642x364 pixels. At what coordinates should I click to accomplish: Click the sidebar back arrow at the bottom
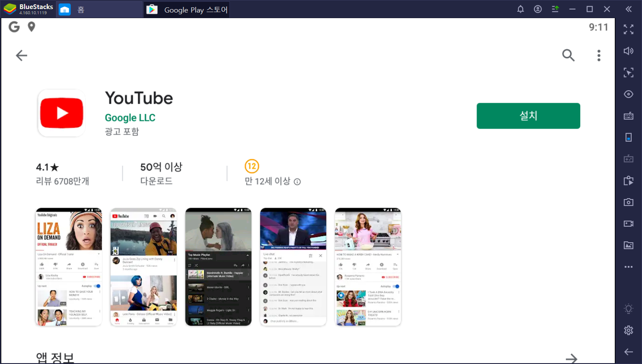coord(629,352)
